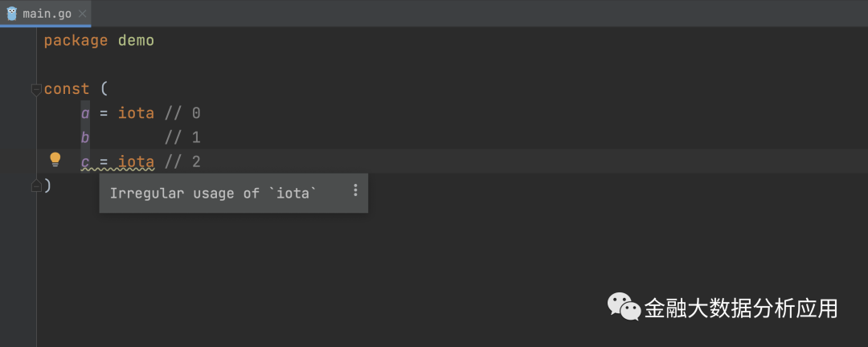868x347 pixels.
Task: Collapse the const block using the fold marker
Action: point(35,89)
